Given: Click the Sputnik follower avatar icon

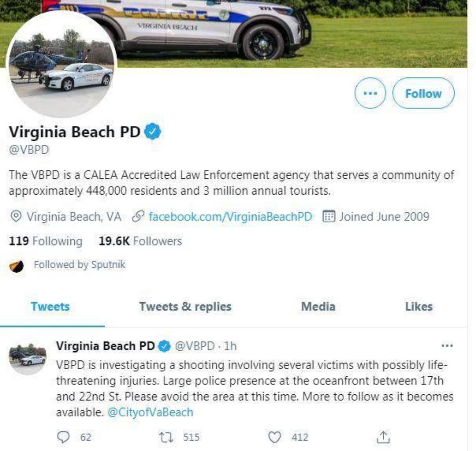Looking at the screenshot, I should pyautogui.click(x=16, y=266).
